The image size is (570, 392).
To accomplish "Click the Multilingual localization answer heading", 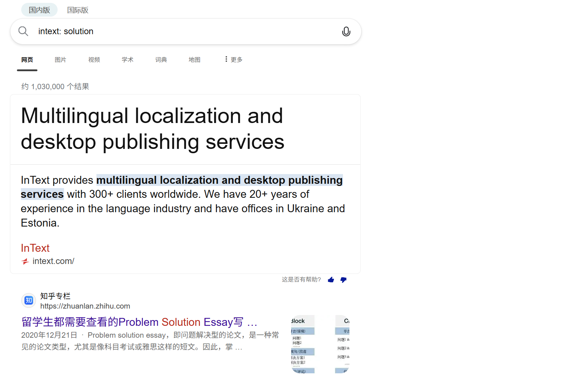I will (x=153, y=128).
